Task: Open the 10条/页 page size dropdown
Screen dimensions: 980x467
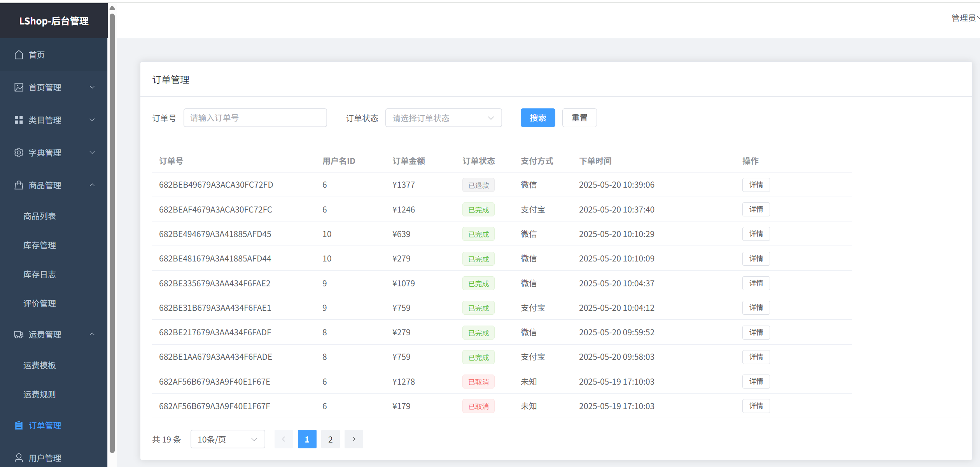Action: coord(227,439)
